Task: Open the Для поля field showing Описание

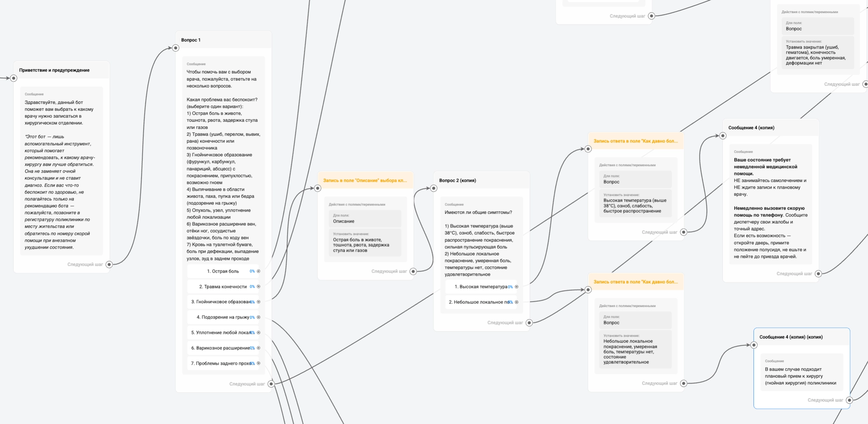Action: (364, 219)
